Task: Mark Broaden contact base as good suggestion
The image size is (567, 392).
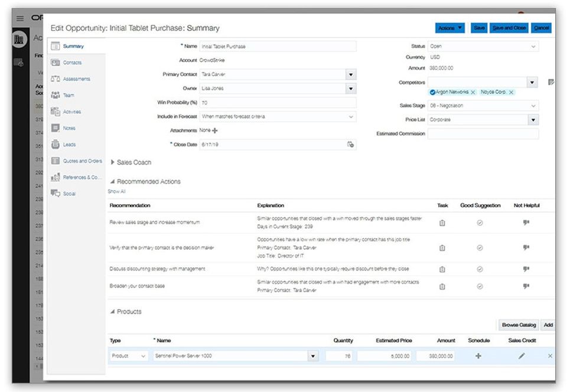Action: coord(480,286)
